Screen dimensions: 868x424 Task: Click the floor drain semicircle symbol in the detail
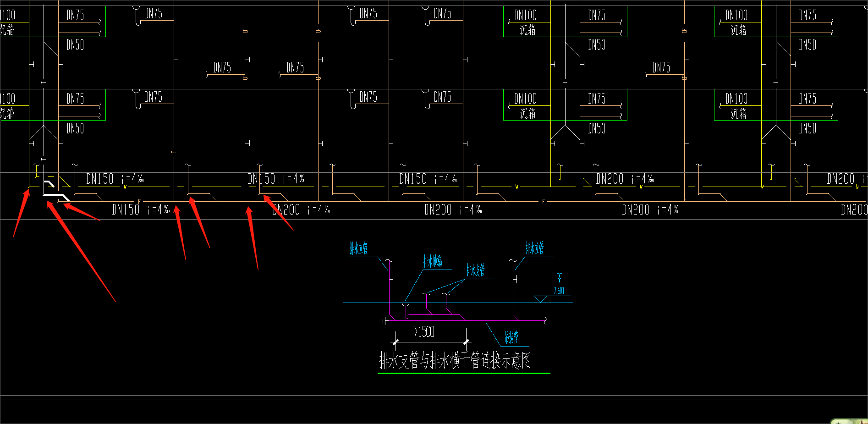coord(406,304)
